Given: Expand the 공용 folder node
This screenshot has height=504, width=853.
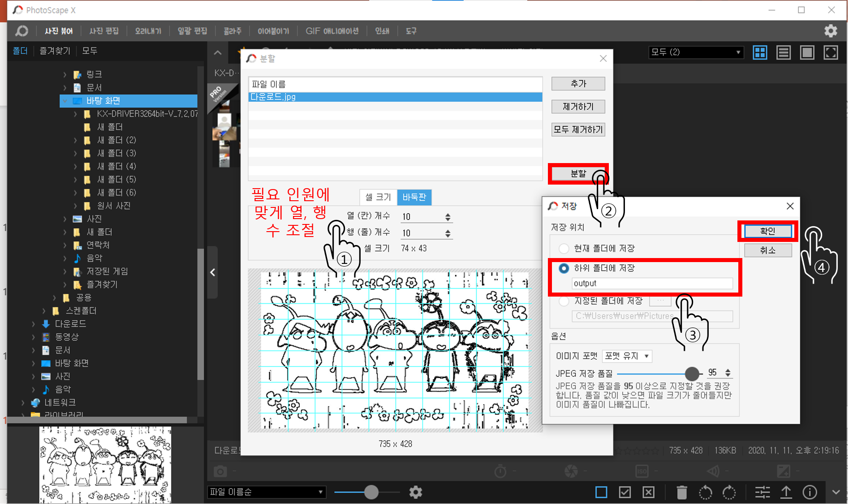Looking at the screenshot, I should click(54, 297).
